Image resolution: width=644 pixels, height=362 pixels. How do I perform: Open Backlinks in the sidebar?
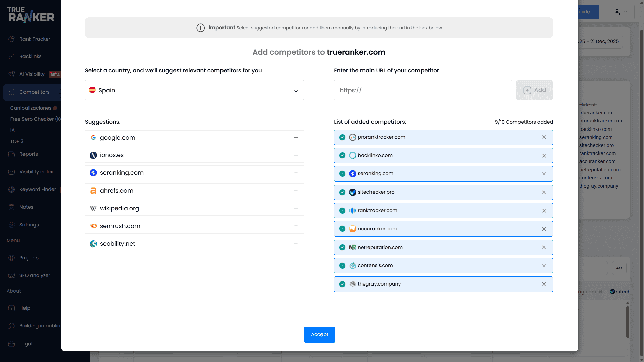(30, 56)
